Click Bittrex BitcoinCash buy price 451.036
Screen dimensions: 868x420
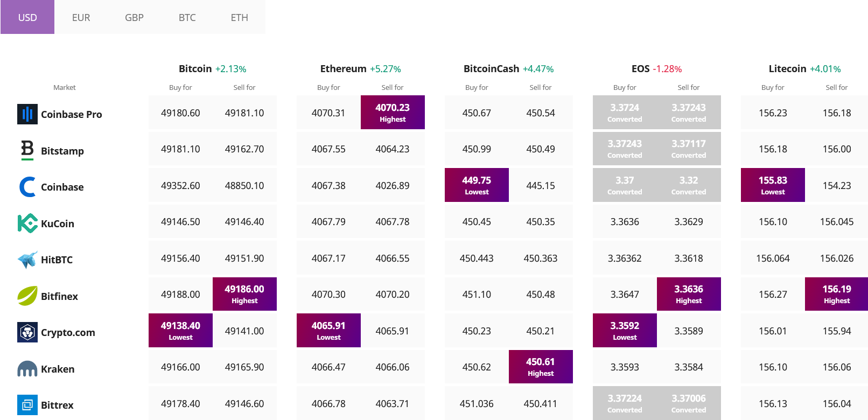click(x=477, y=403)
